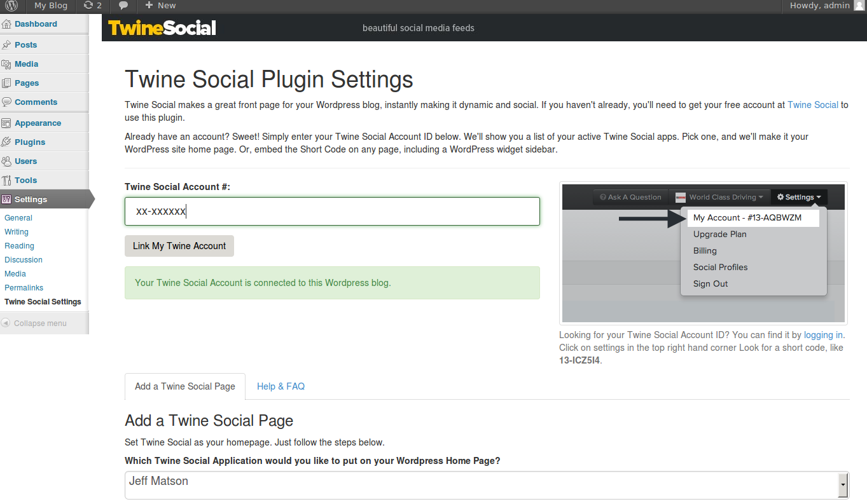Click the comments bubble in the admin bar
This screenshot has height=504, width=867.
point(123,6)
